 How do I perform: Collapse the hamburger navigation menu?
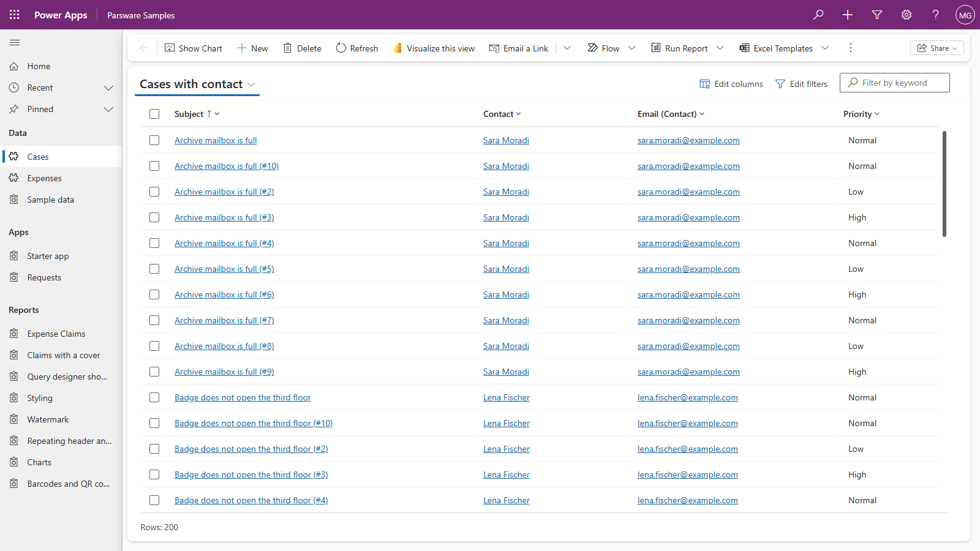click(15, 42)
